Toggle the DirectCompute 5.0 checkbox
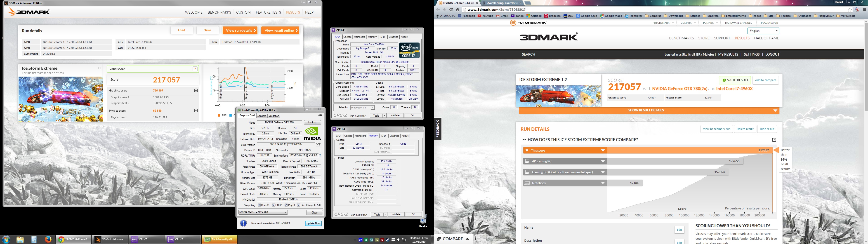 click(x=299, y=205)
